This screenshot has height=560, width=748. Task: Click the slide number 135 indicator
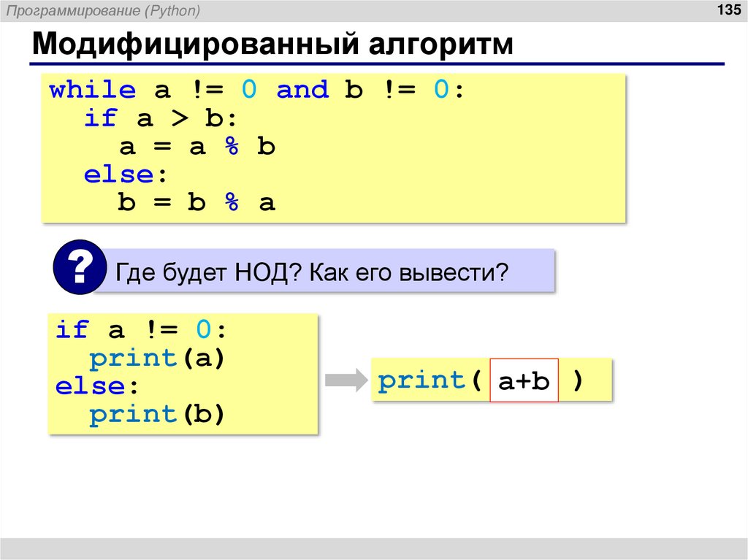coord(725,10)
